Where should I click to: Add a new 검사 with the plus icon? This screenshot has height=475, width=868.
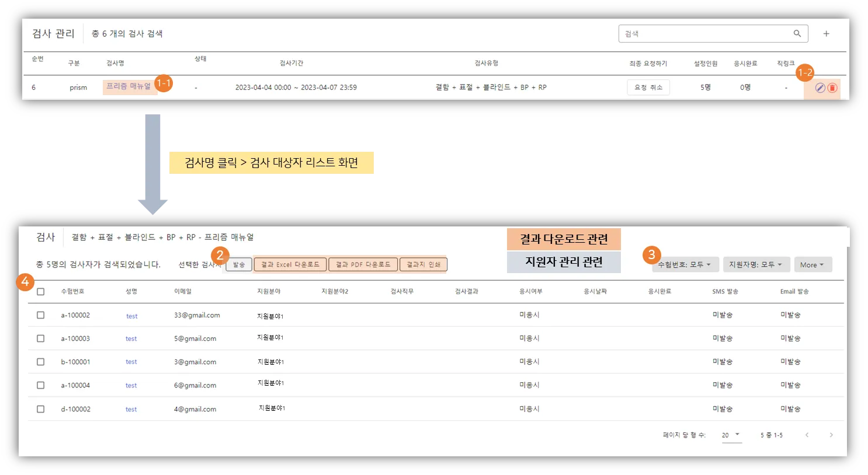[826, 34]
